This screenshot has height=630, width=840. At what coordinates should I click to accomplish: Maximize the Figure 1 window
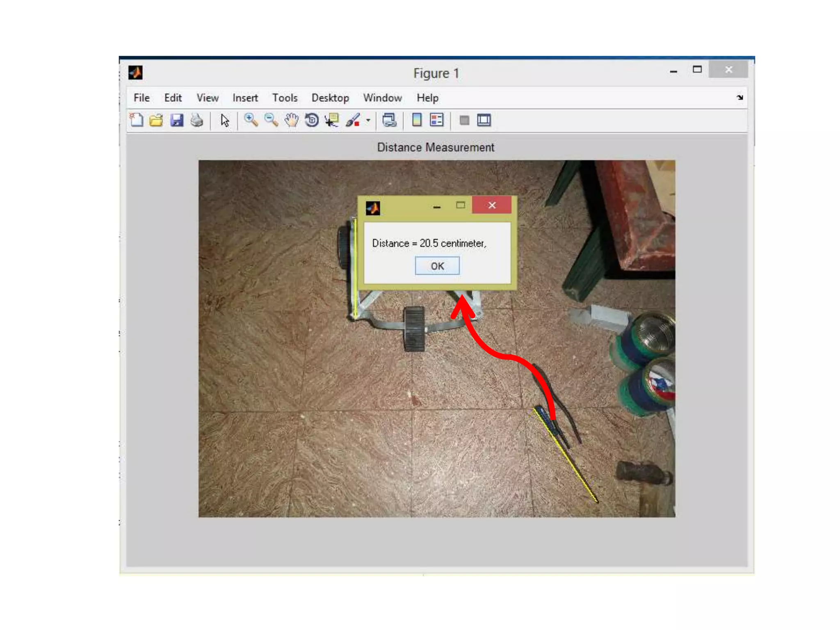coord(697,69)
